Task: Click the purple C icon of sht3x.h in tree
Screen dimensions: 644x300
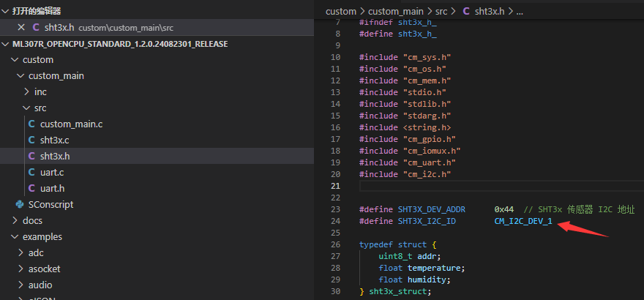Action: pyautogui.click(x=31, y=156)
